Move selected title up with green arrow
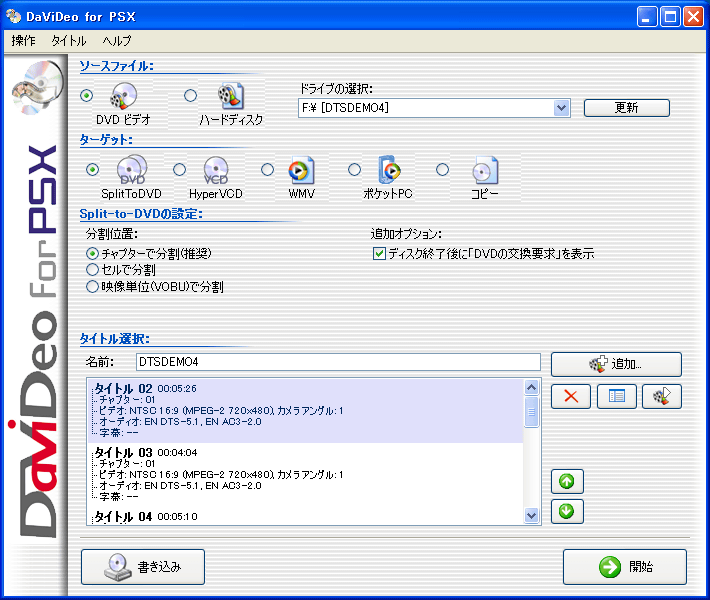This screenshot has width=710, height=600. [567, 481]
